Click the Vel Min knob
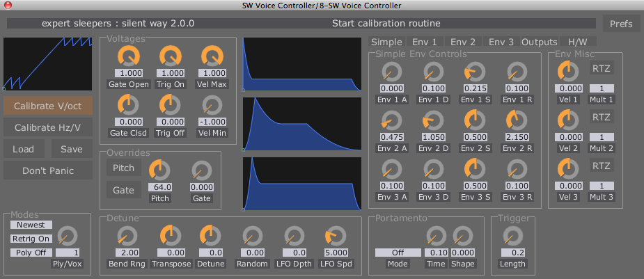644x279 pixels. [212, 104]
